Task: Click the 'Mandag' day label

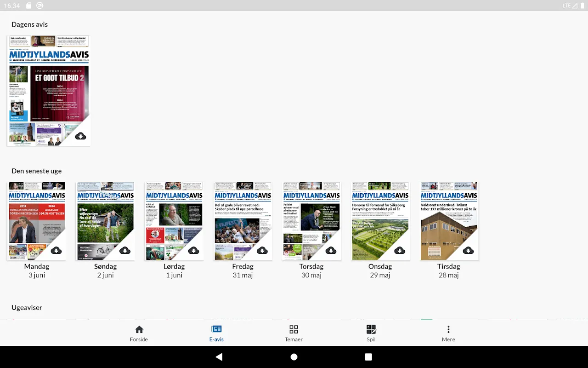Action: (x=37, y=266)
